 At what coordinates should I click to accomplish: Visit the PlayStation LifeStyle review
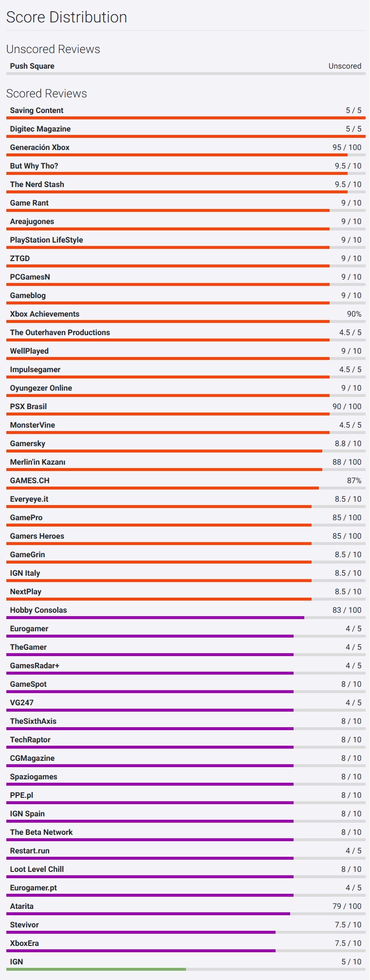click(x=46, y=240)
